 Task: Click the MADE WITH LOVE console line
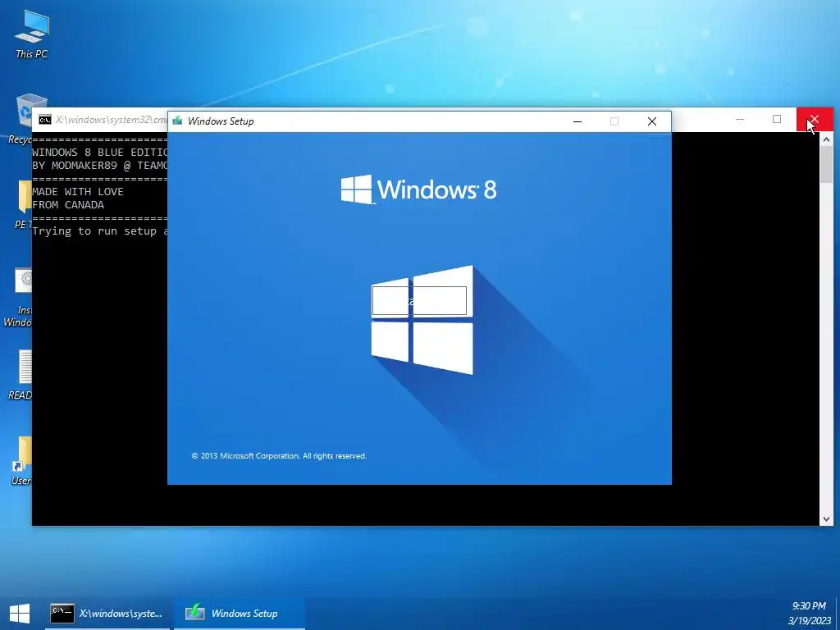(x=78, y=192)
